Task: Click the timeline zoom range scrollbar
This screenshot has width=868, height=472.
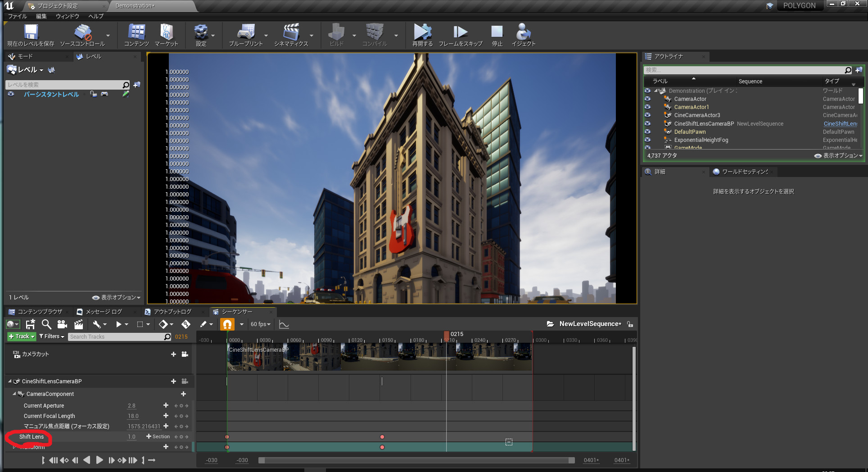Action: point(416,460)
